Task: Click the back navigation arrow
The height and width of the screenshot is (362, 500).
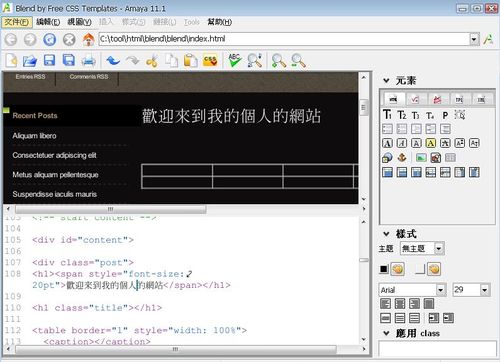Action: point(11,40)
